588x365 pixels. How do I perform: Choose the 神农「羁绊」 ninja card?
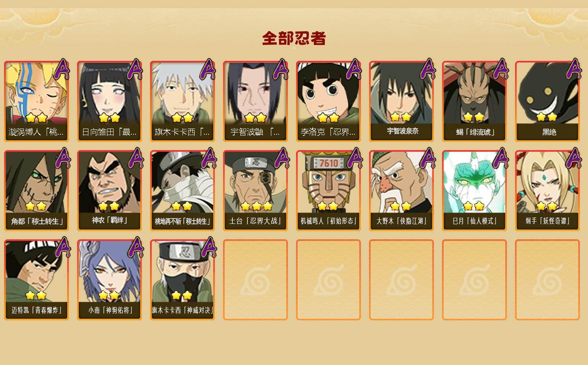pos(109,191)
